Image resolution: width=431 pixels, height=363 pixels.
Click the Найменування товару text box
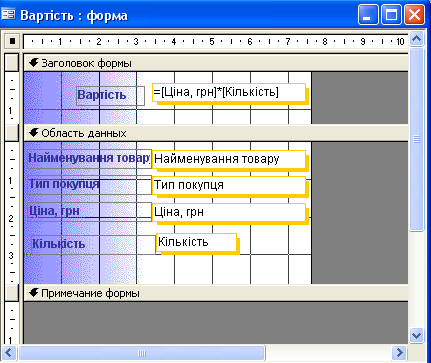point(229,159)
